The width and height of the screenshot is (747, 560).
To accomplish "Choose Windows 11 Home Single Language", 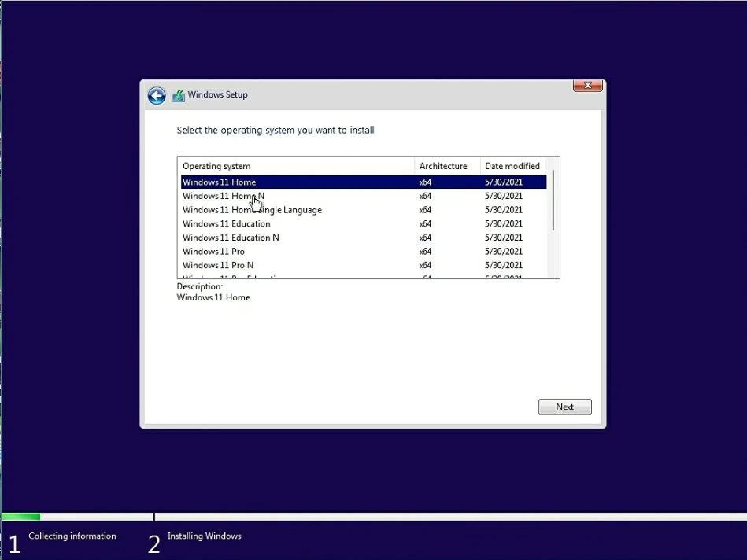I will coord(364,209).
